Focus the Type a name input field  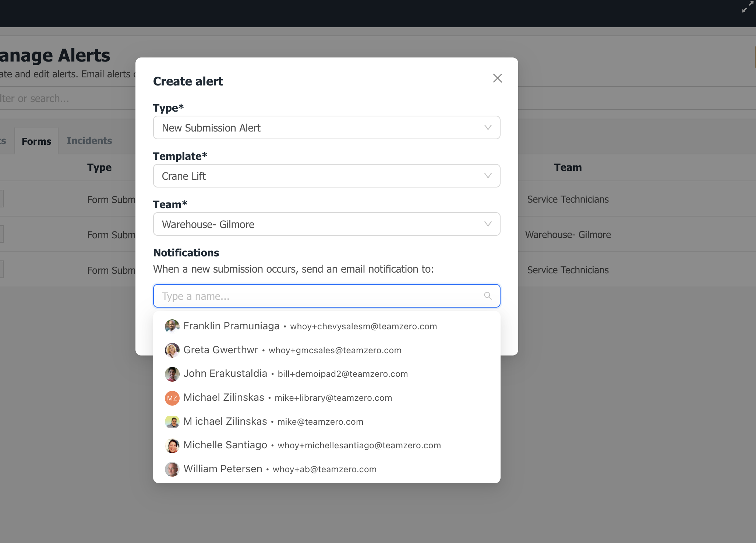[x=320, y=296]
